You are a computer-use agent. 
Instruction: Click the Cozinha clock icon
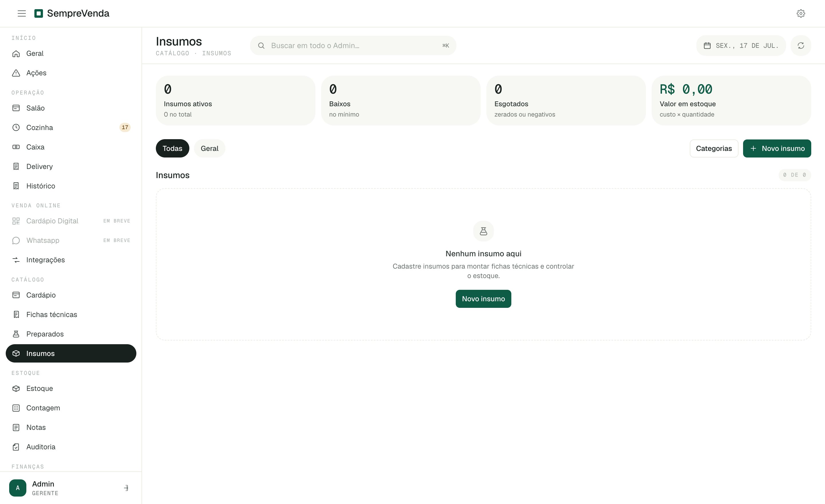click(x=16, y=127)
